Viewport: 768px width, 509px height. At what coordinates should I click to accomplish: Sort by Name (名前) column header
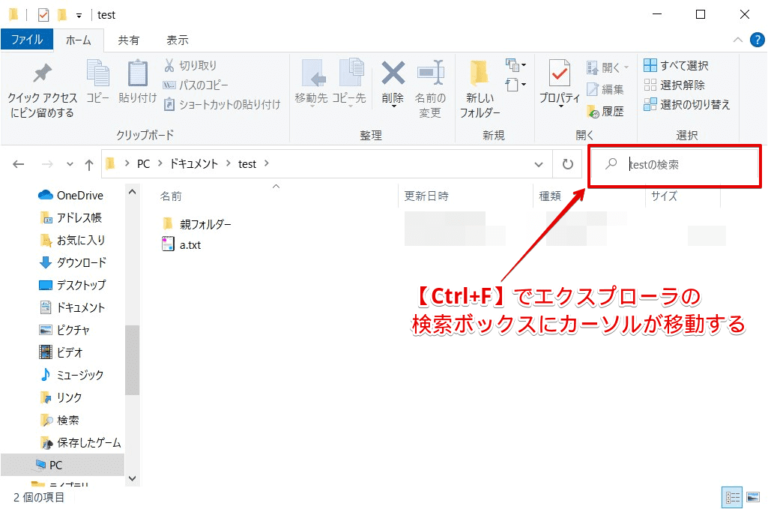pyautogui.click(x=170, y=196)
